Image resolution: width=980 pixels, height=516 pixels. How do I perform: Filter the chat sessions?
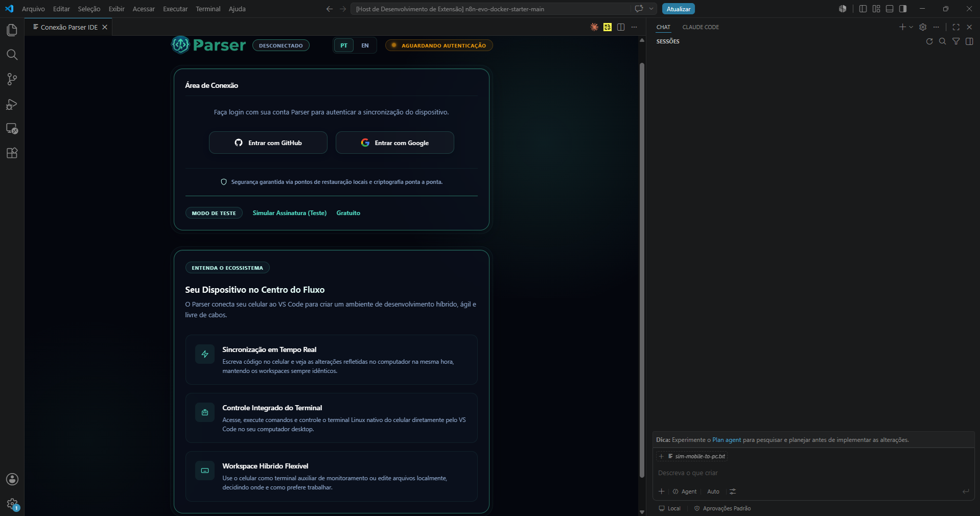pos(956,41)
